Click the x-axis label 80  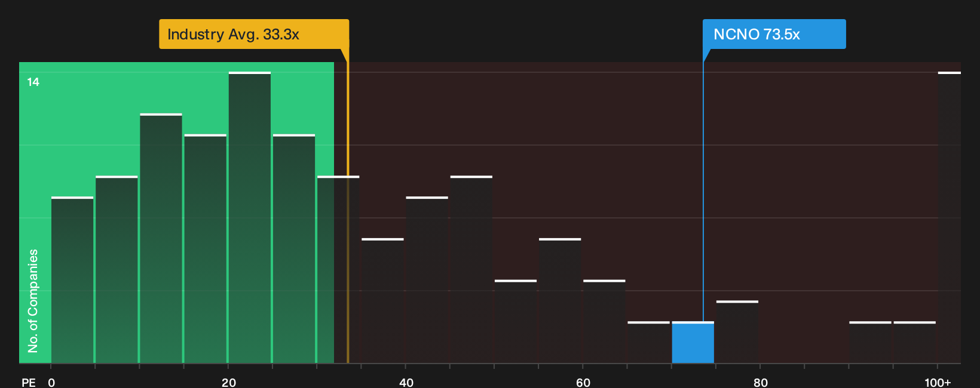pos(761,382)
